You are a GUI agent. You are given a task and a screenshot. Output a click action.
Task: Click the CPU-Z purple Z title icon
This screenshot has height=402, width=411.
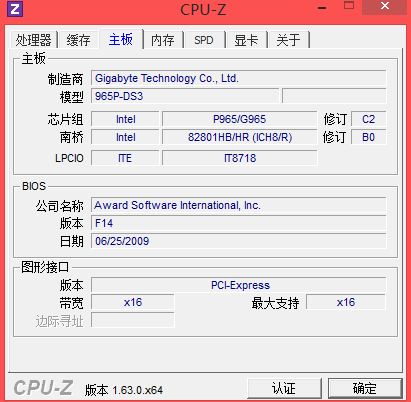click(x=15, y=9)
